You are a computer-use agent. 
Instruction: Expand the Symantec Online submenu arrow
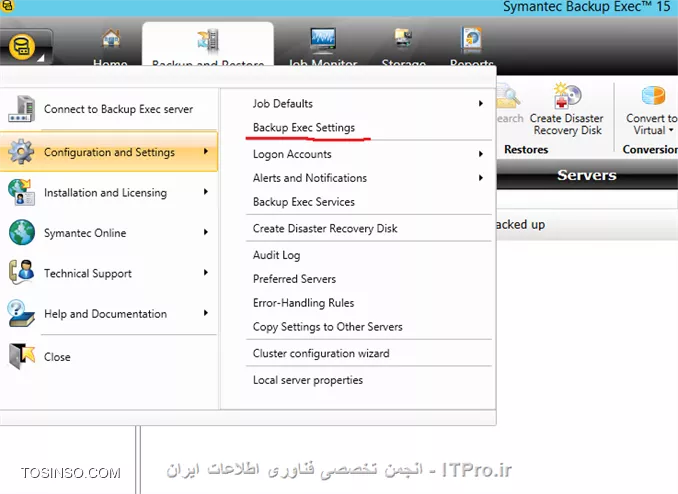pos(206,232)
